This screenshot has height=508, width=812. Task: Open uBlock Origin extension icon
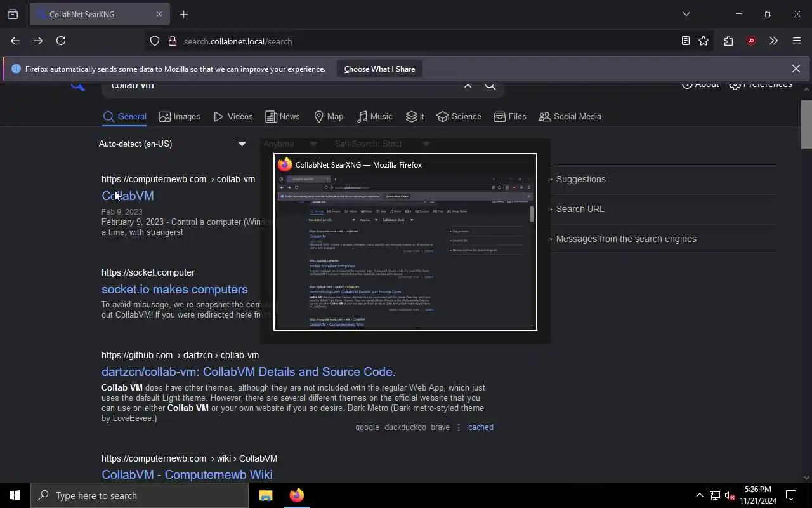pyautogui.click(x=751, y=41)
